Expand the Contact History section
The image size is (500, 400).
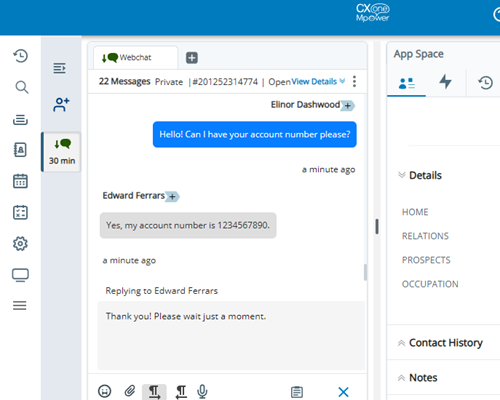point(440,343)
